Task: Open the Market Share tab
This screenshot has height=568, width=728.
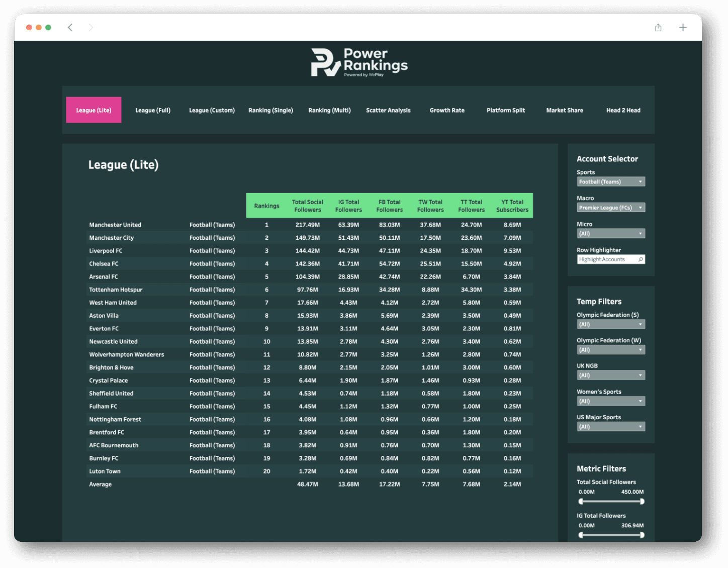Action: click(x=565, y=110)
